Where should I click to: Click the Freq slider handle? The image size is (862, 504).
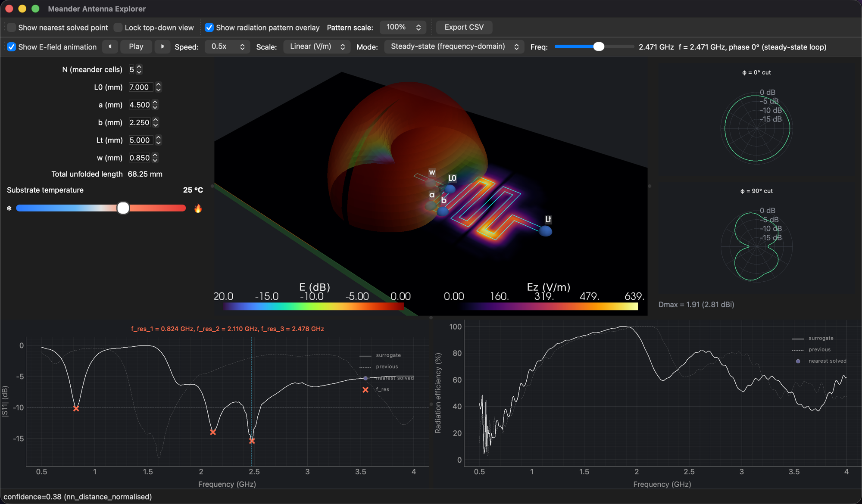point(599,47)
